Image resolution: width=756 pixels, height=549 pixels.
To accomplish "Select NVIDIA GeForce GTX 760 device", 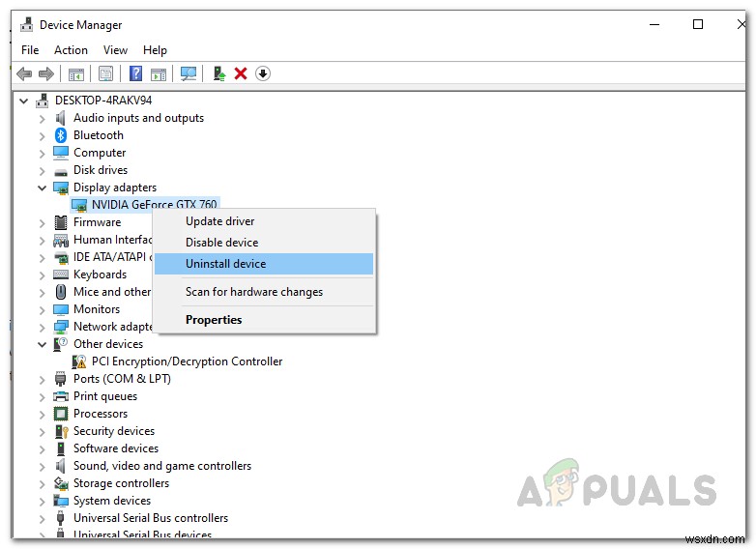I will pos(155,204).
